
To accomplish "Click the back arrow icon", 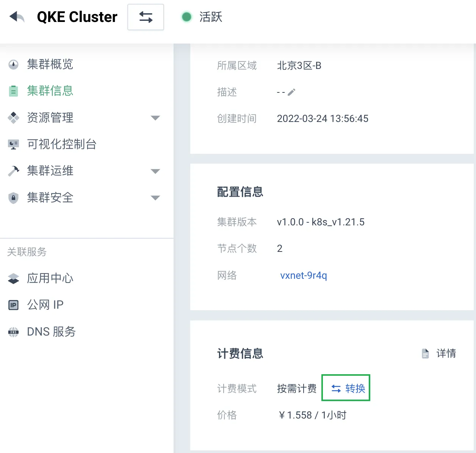I will [x=17, y=17].
